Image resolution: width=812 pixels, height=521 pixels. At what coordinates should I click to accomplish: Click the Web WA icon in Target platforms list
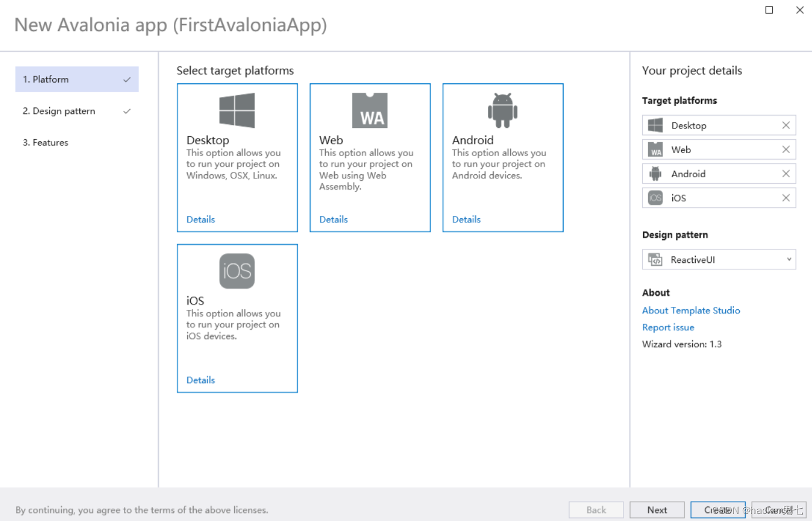tap(655, 150)
